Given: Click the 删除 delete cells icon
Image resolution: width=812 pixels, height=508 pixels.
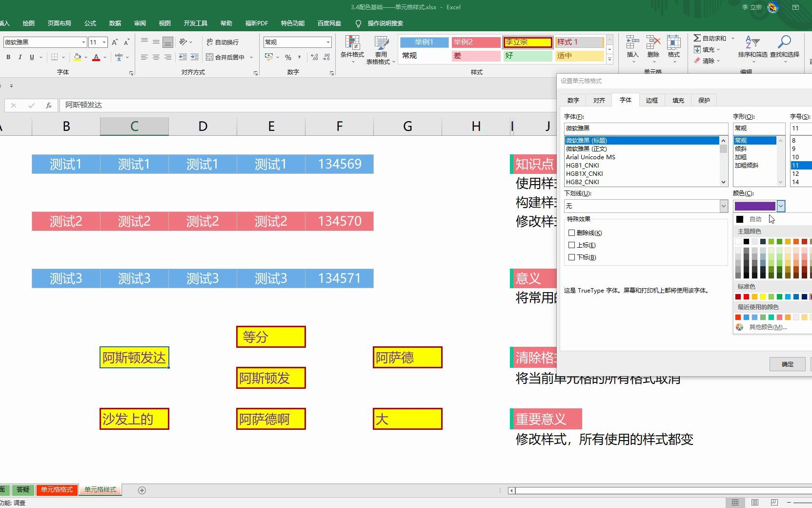Looking at the screenshot, I should (653, 46).
